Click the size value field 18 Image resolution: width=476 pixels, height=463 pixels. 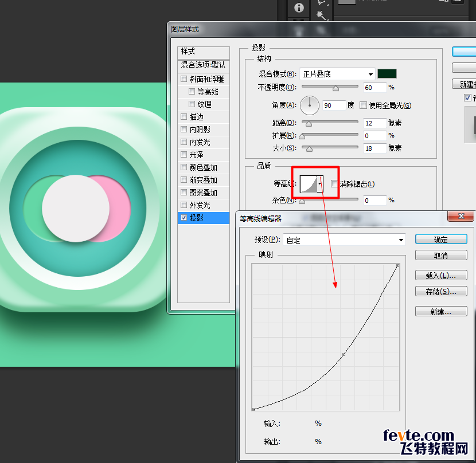(375, 148)
